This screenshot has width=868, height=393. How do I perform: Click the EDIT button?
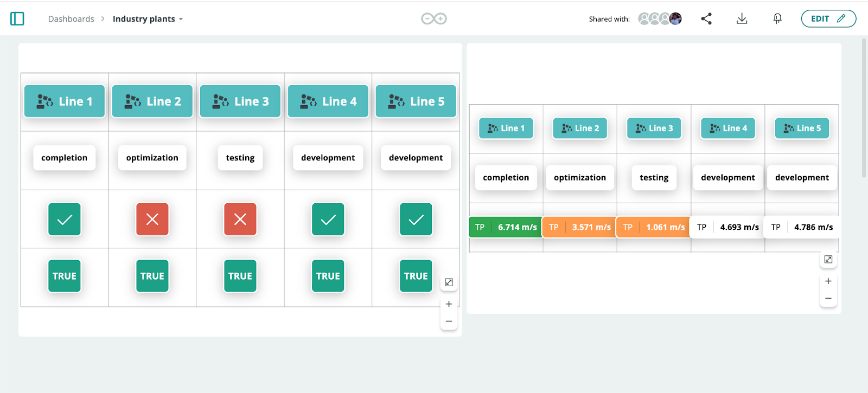coord(828,19)
